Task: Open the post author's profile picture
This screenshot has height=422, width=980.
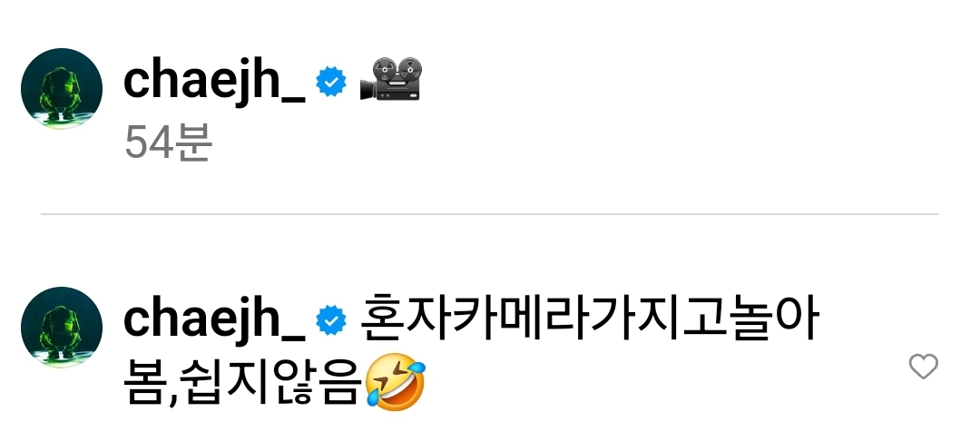Action: pos(62,88)
